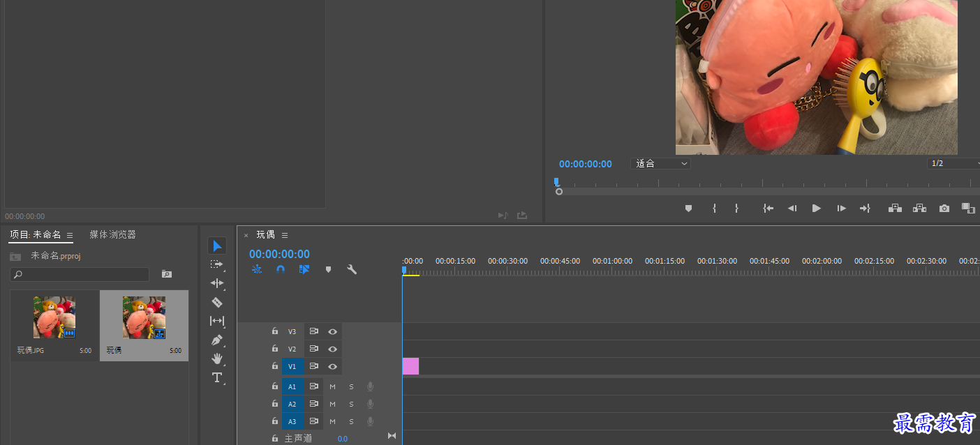Screen dimensions: 980x445
Task: Click the master volume value 0.0
Action: tap(343, 439)
